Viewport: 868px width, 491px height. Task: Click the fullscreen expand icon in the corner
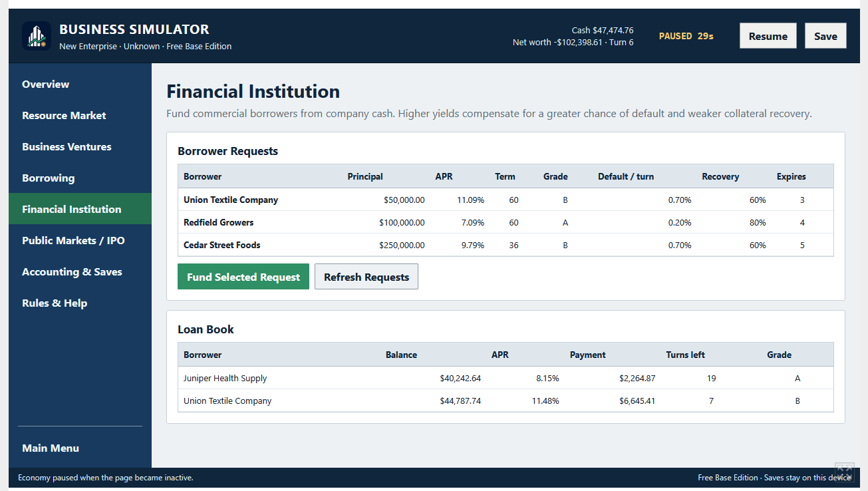click(x=844, y=472)
